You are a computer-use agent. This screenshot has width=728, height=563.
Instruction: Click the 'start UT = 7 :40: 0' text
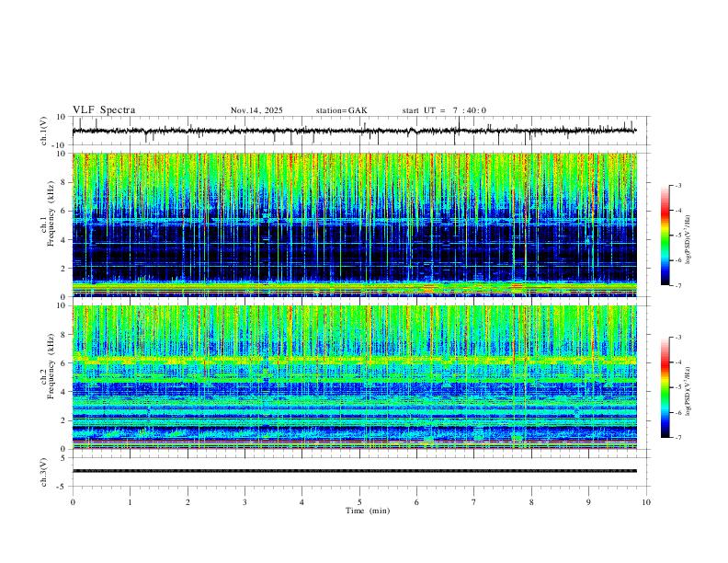[444, 110]
